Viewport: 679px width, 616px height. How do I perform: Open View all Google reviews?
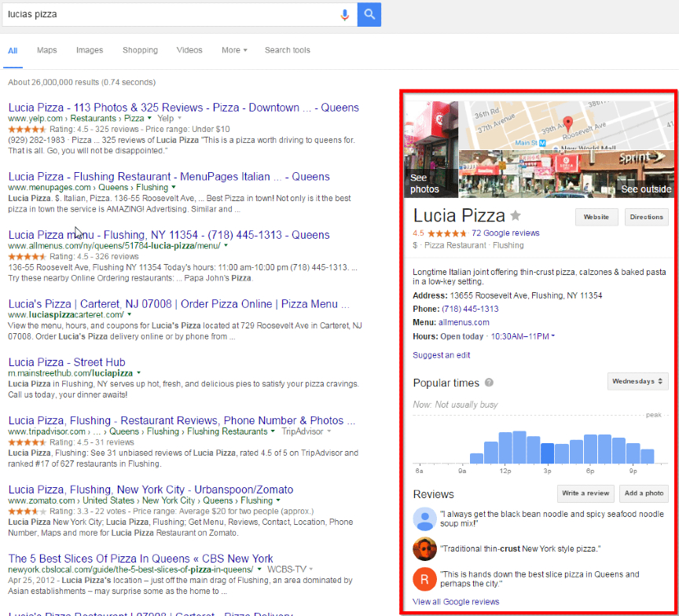tap(456, 602)
